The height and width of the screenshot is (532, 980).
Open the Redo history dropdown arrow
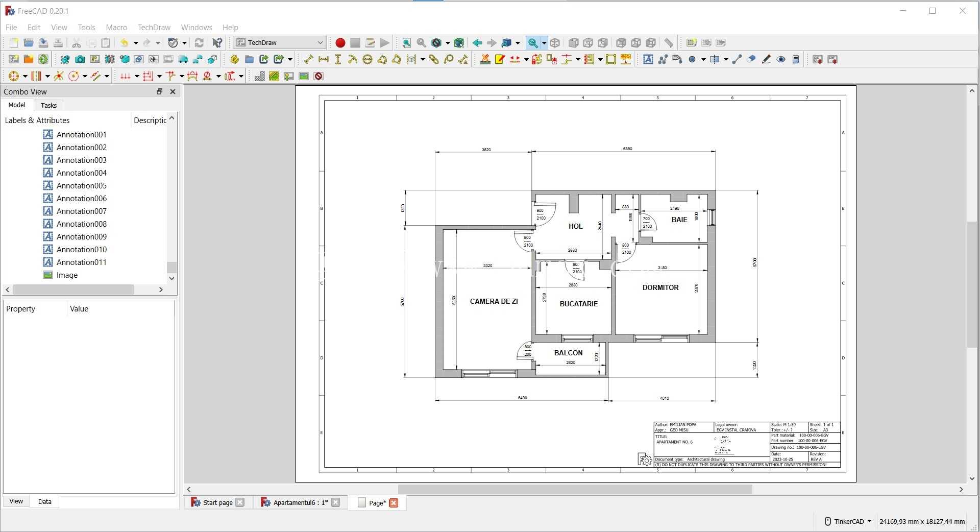pos(158,43)
